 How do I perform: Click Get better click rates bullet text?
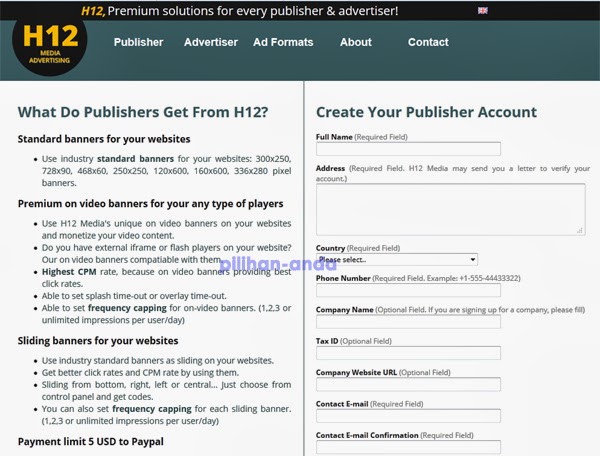[x=140, y=373]
